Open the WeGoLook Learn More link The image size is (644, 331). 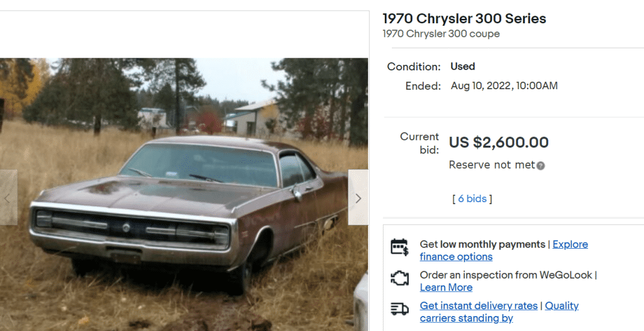446,287
